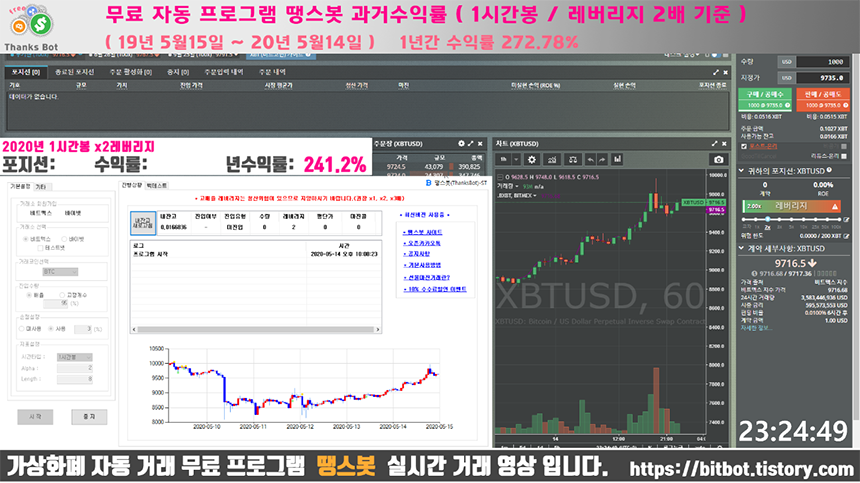
Task: Click the help icon beside position XBTUSD heading
Action: click(x=829, y=171)
